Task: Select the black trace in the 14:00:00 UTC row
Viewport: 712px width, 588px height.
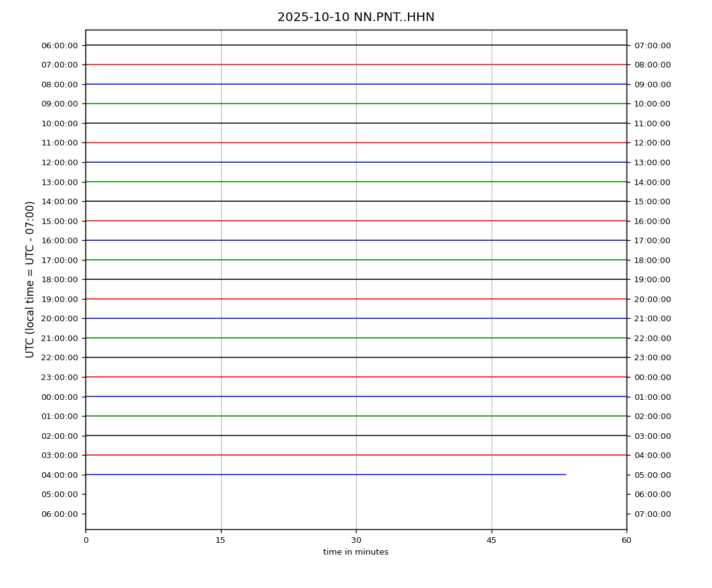Action: (x=356, y=201)
